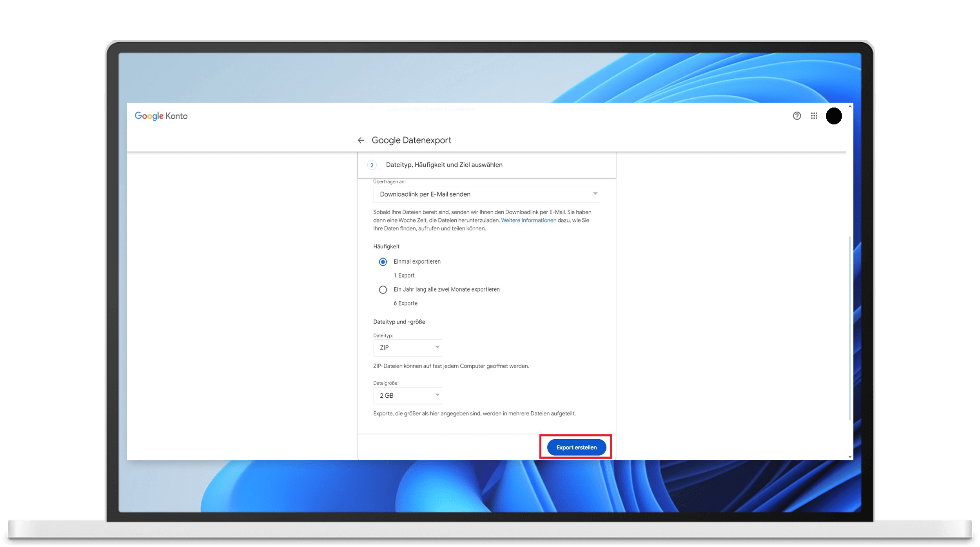The height and width of the screenshot is (547, 980).
Task: Click the Export erstellen button
Action: coord(576,447)
